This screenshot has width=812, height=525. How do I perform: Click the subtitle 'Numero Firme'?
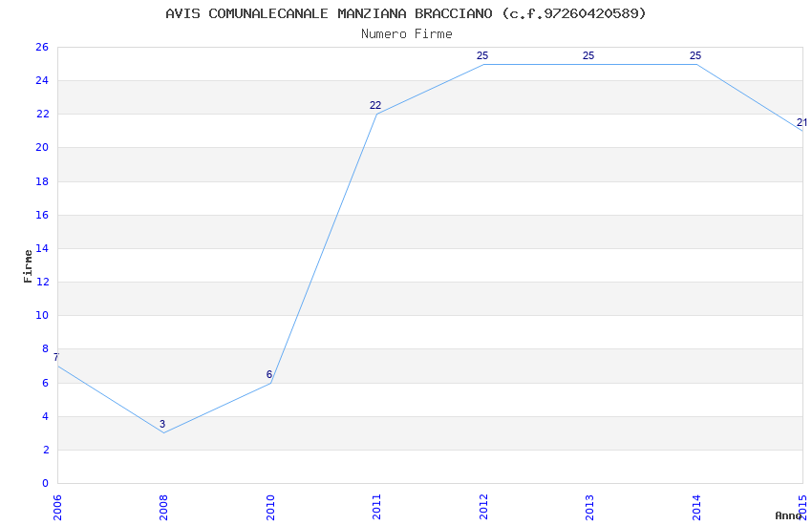pyautogui.click(x=407, y=34)
